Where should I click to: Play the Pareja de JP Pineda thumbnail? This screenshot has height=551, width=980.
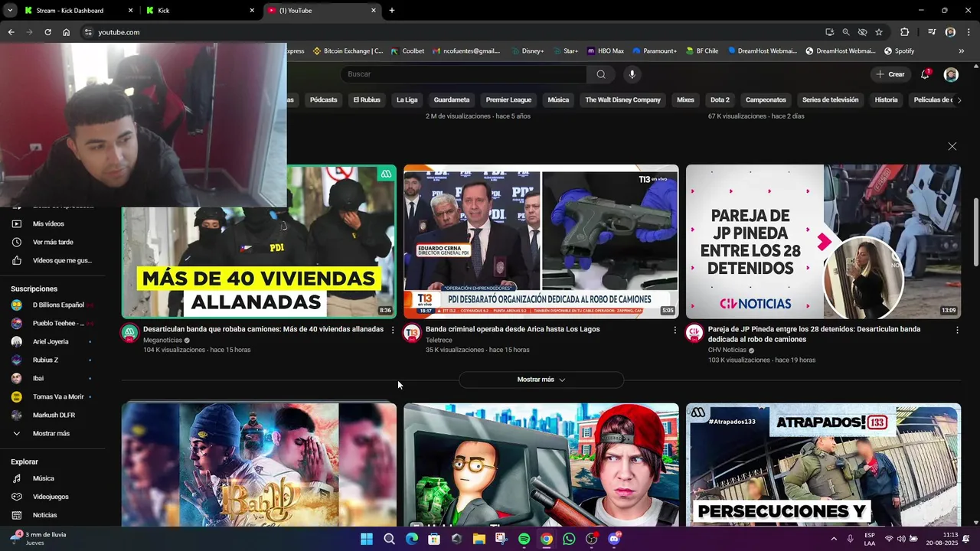tap(823, 242)
